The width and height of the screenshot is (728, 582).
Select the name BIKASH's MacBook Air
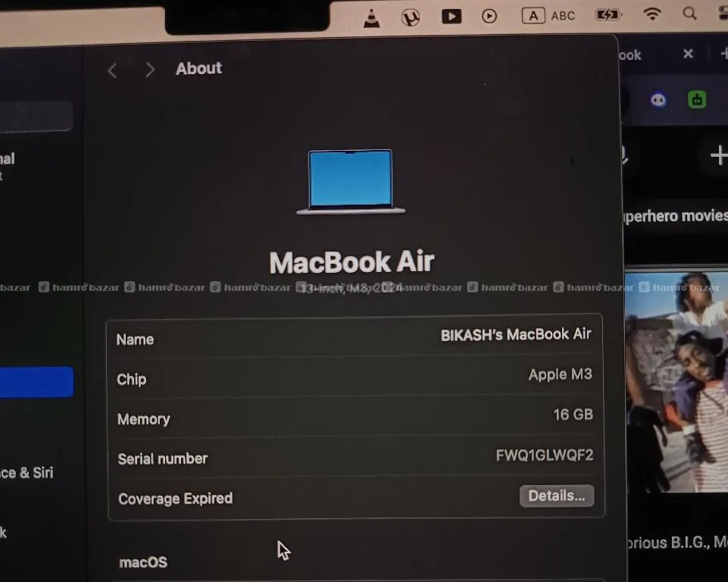[x=516, y=334]
